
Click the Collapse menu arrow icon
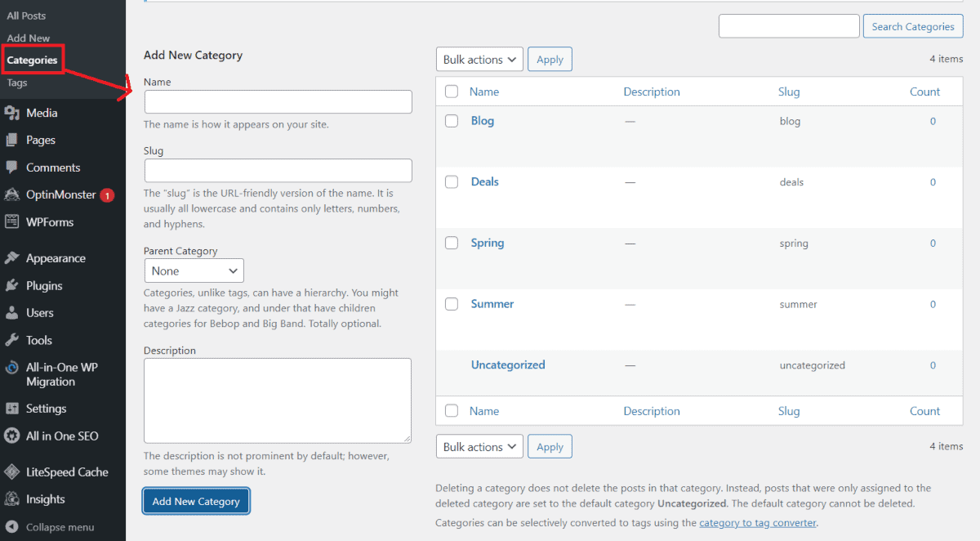coord(11,527)
